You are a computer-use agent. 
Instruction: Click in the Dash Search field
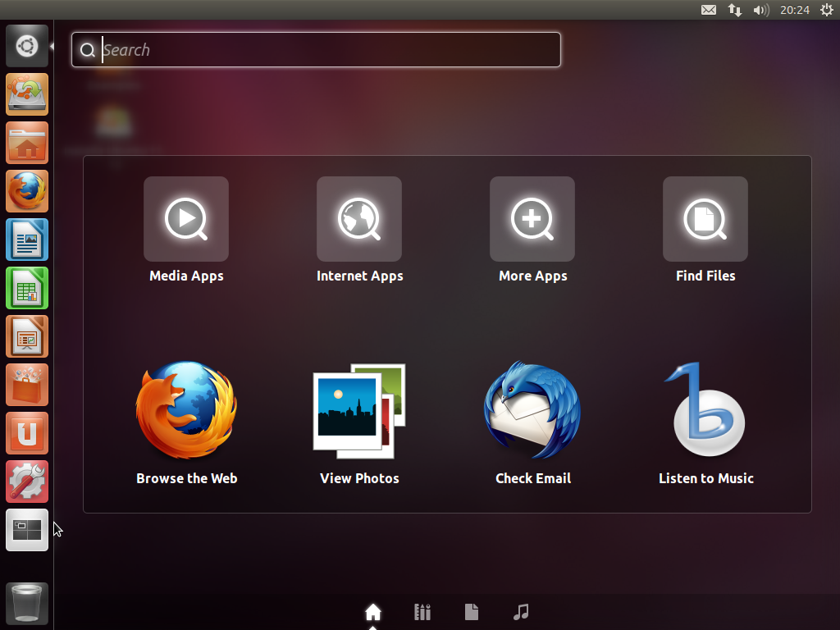coord(316,50)
